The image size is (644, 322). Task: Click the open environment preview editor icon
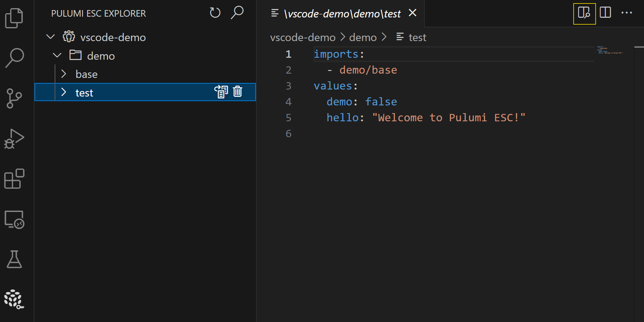584,13
